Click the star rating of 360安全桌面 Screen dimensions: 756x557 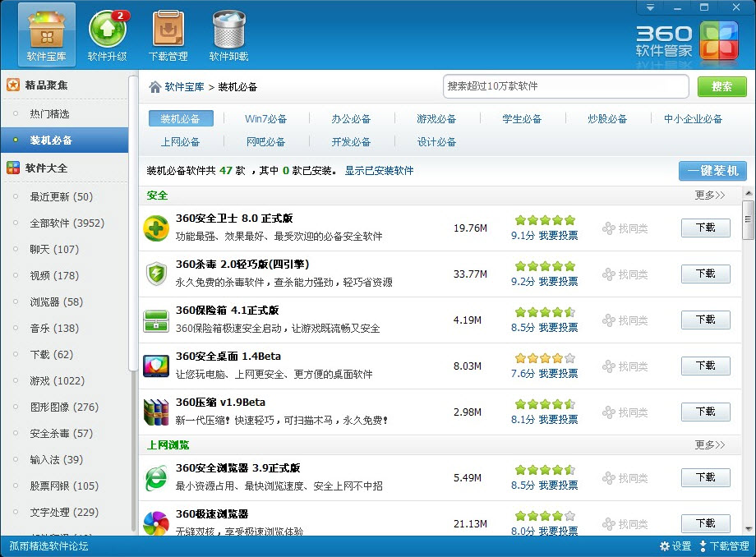(545, 358)
